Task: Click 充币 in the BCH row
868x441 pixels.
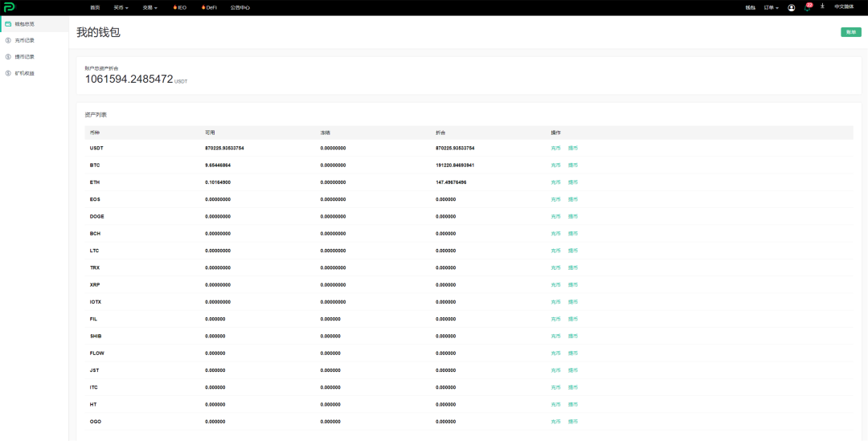Action: pos(556,234)
